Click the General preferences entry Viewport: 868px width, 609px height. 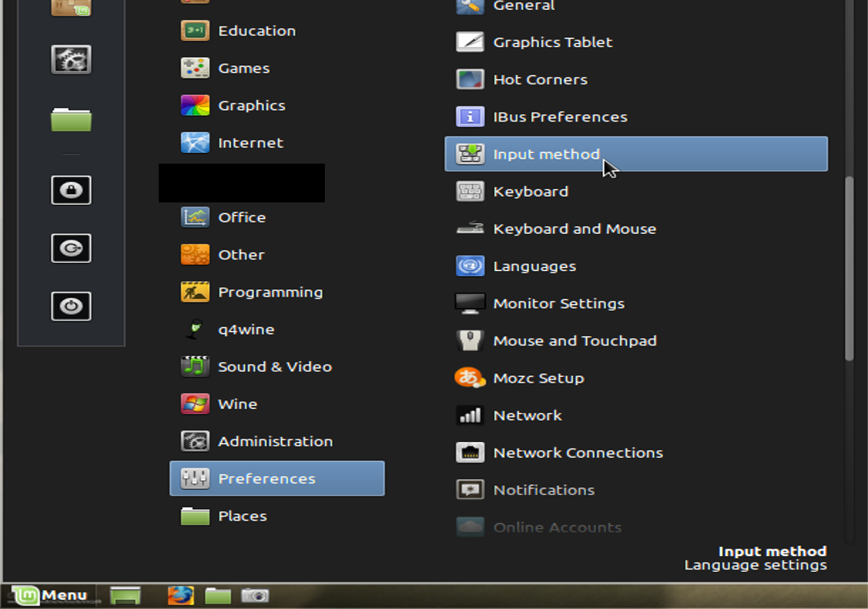coord(636,6)
